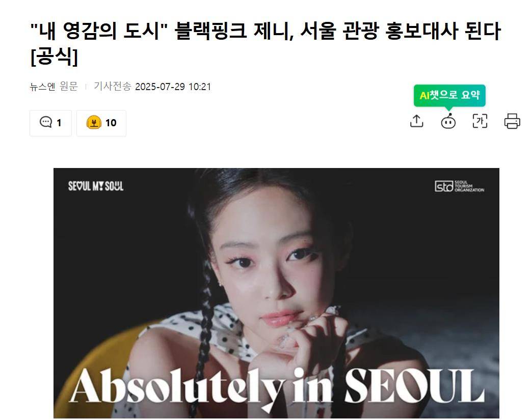531x420 pixels.
Task: Click the green AI챗으로 요약 bubble
Action: coord(449,95)
